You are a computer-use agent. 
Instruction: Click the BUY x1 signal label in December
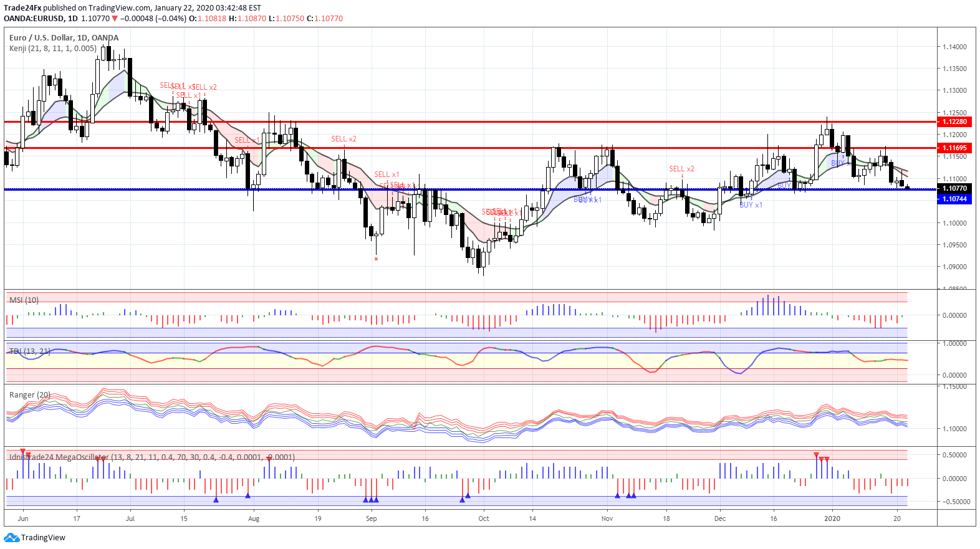(751, 205)
